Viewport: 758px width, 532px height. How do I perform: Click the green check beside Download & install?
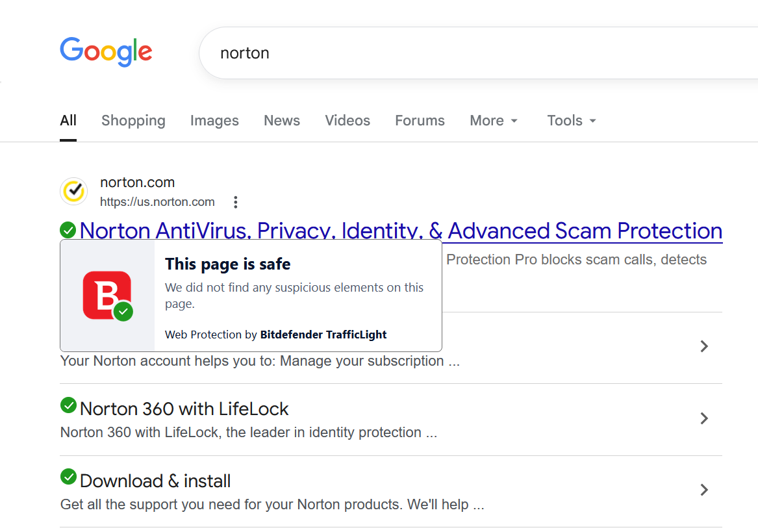click(68, 477)
